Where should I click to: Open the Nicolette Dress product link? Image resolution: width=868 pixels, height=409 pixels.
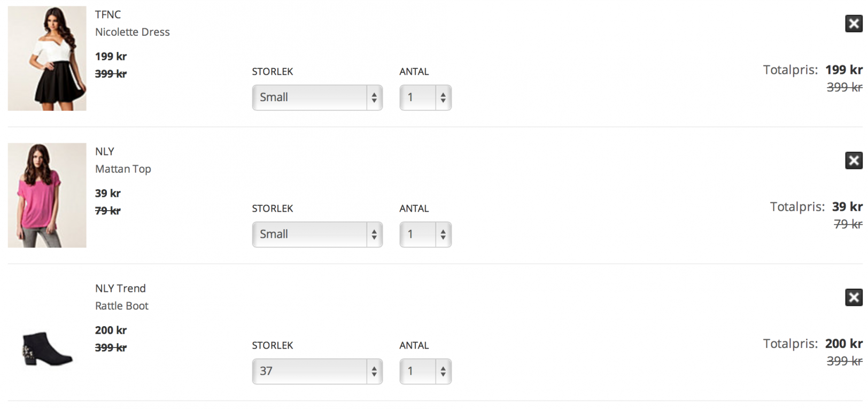(x=133, y=32)
